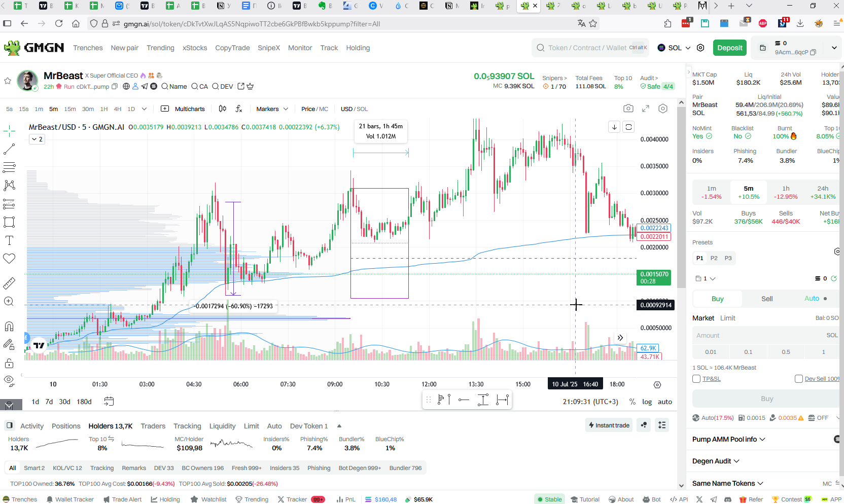Collapse the indicator legend showing 2
The width and height of the screenshot is (844, 504).
(x=37, y=139)
